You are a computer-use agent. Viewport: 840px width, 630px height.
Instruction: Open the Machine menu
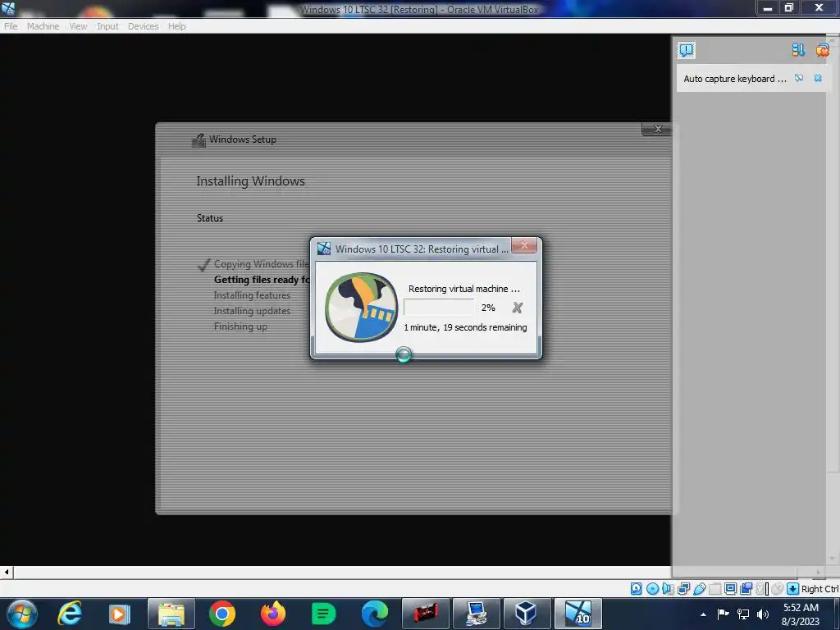pos(43,26)
